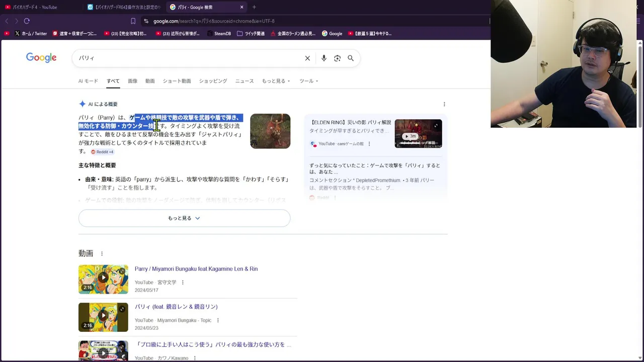Bookmark this page icon
644x362 pixels.
point(133,21)
